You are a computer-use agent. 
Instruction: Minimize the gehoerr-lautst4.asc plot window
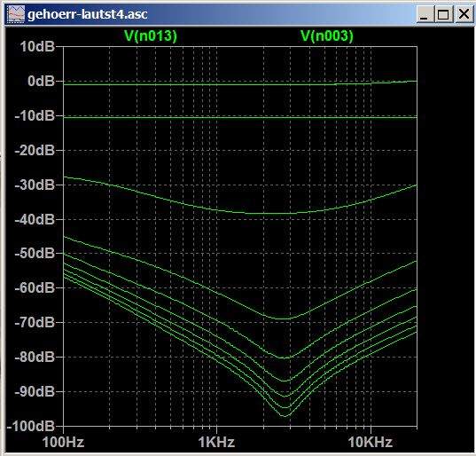[425, 14]
